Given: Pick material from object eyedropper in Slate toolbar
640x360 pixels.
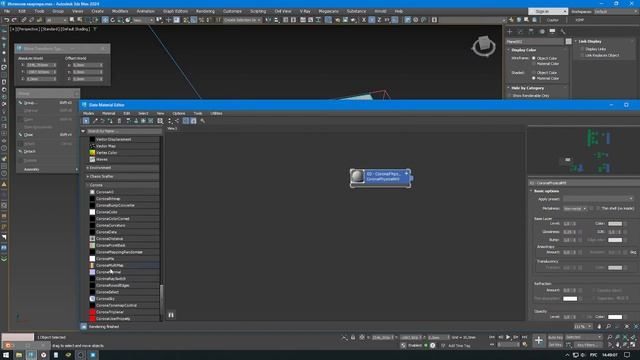Looking at the screenshot, I should (95, 121).
